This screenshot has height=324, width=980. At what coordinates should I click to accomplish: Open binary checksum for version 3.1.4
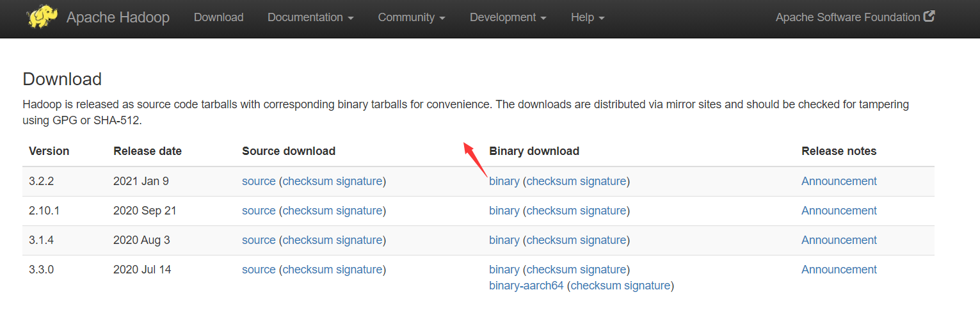[x=552, y=240]
